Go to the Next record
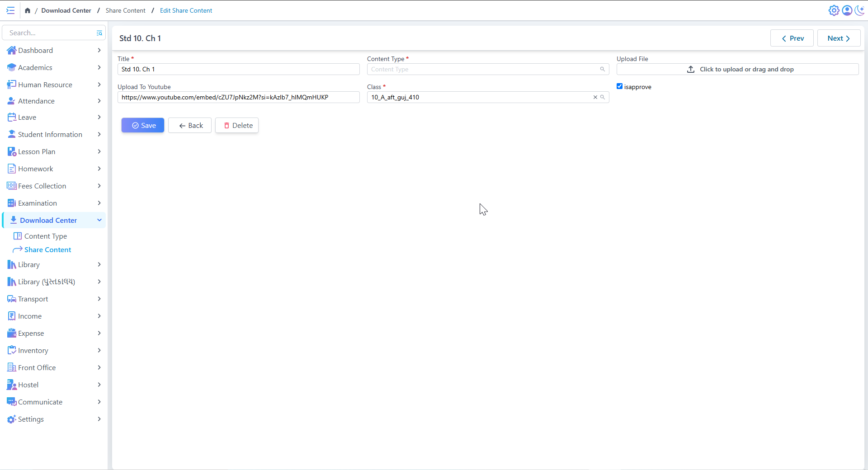868x470 pixels. click(839, 38)
